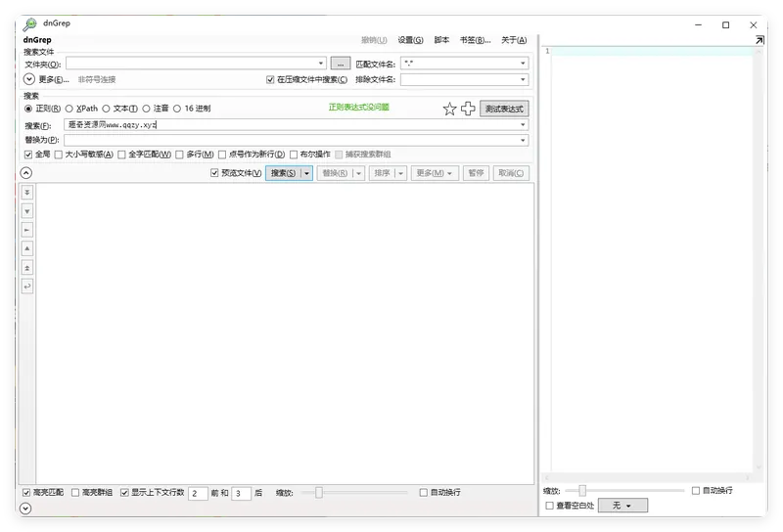Click the 取消(C) button

tap(511, 173)
